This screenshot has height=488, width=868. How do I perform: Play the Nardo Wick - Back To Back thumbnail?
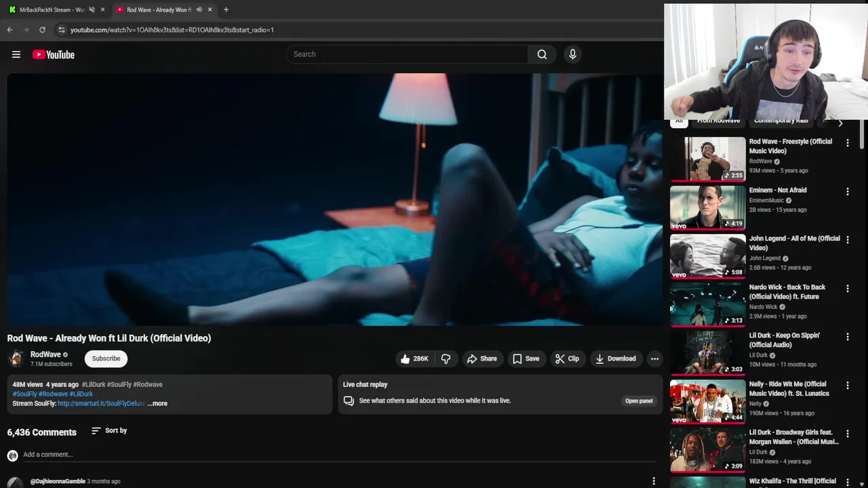click(x=707, y=304)
